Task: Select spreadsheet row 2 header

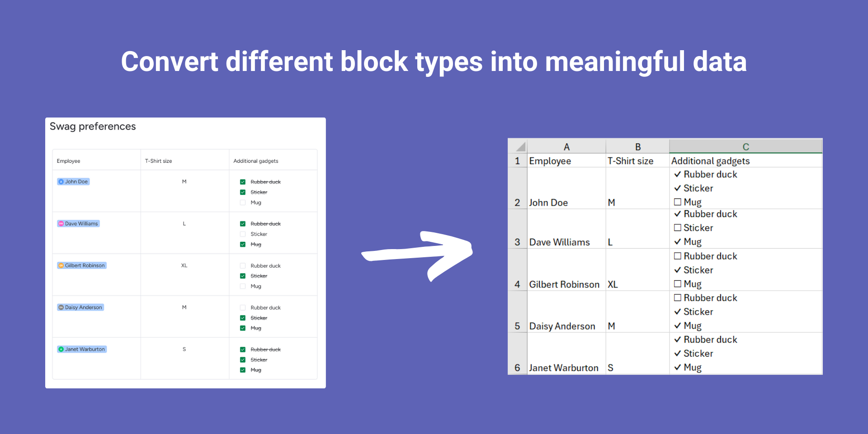Action: pos(518,188)
